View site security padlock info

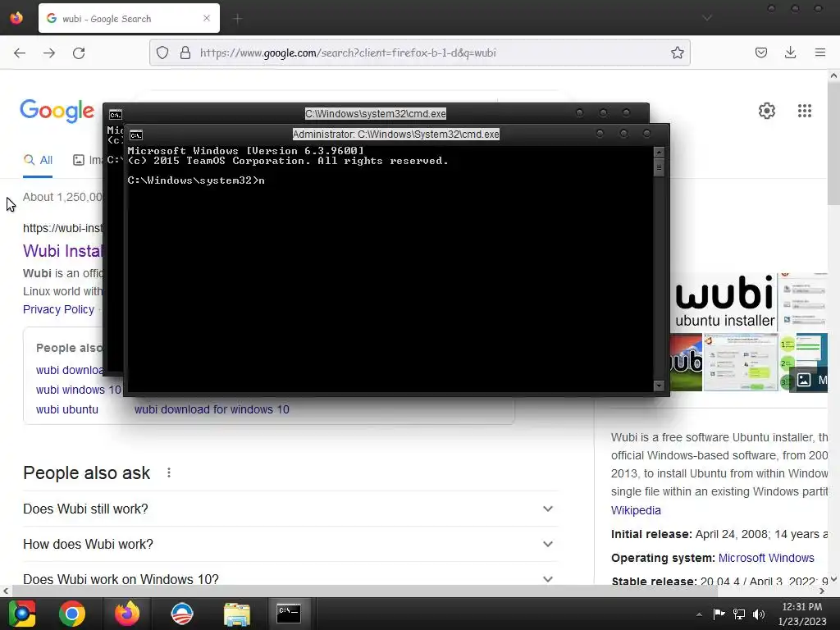pos(185,52)
